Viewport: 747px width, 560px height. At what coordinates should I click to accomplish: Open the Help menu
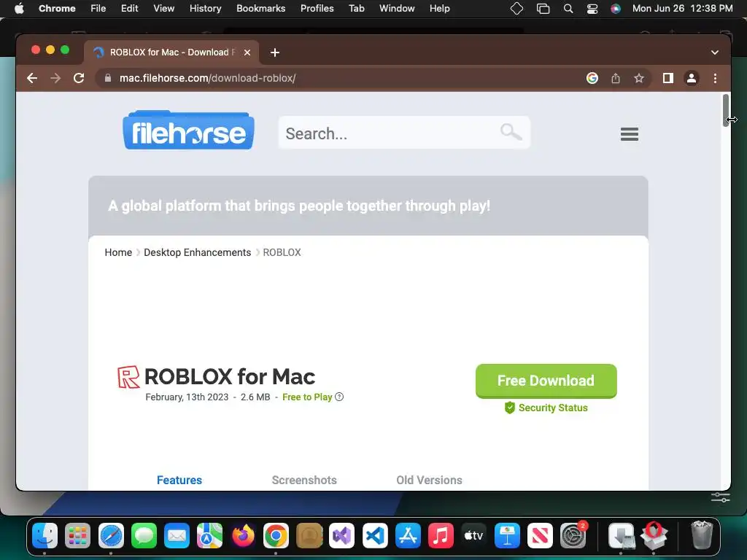click(439, 9)
